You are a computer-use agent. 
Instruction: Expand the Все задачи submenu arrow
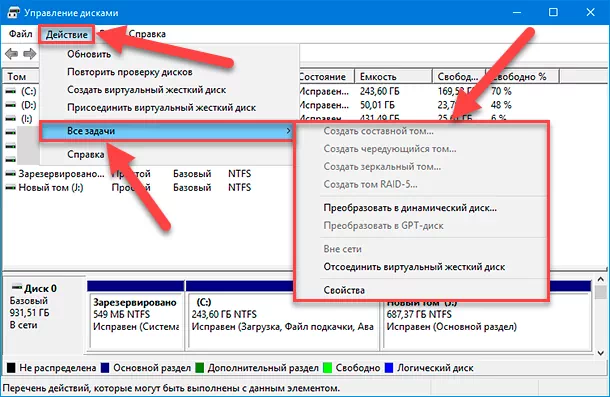(288, 131)
